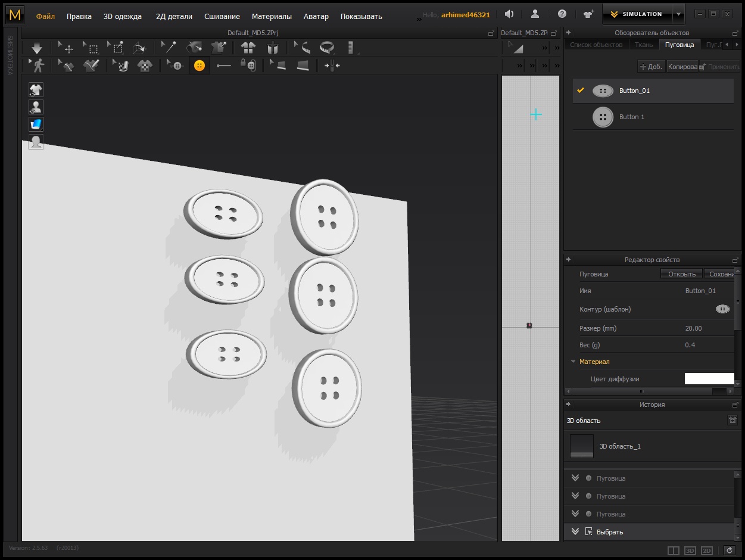
Task: Collapse the Материал property section
Action: click(x=573, y=362)
